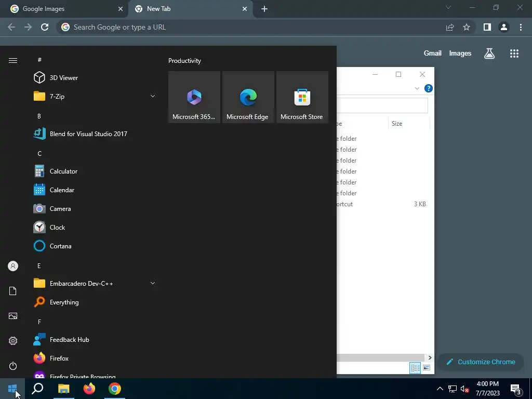Show hidden system tray icons
Screen dimensions: 532x399
[x=440, y=389]
